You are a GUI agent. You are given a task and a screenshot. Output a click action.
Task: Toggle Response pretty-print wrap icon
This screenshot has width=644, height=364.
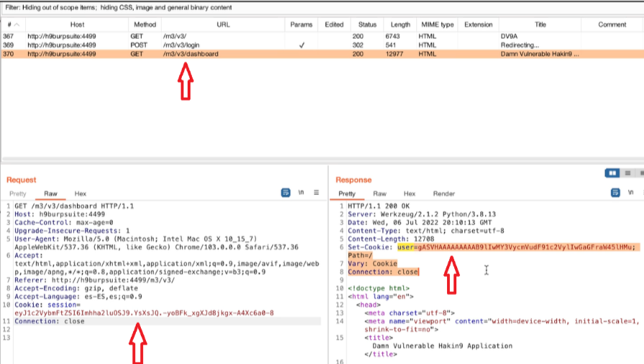coord(615,192)
